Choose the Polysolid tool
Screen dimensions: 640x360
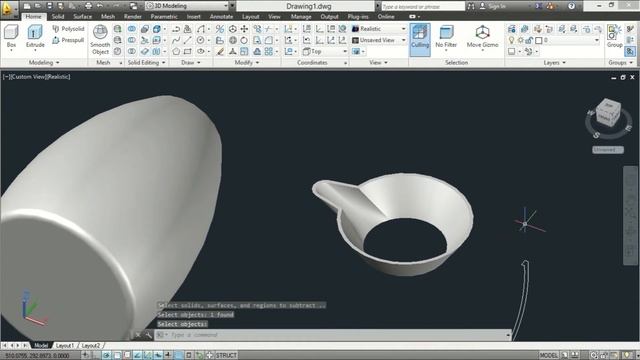[68, 29]
